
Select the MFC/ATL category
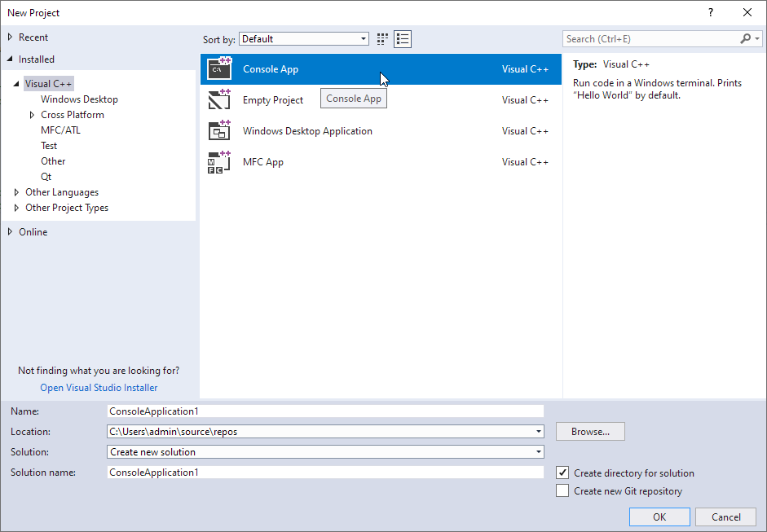point(60,130)
